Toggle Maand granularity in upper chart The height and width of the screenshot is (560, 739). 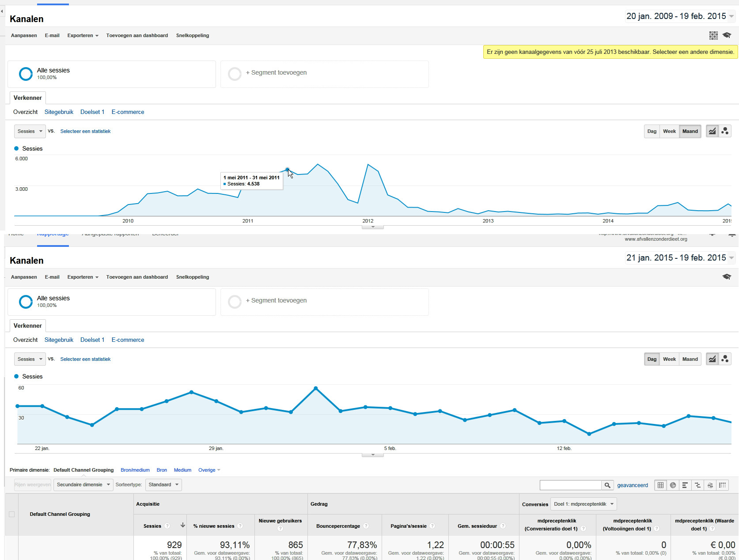(690, 131)
